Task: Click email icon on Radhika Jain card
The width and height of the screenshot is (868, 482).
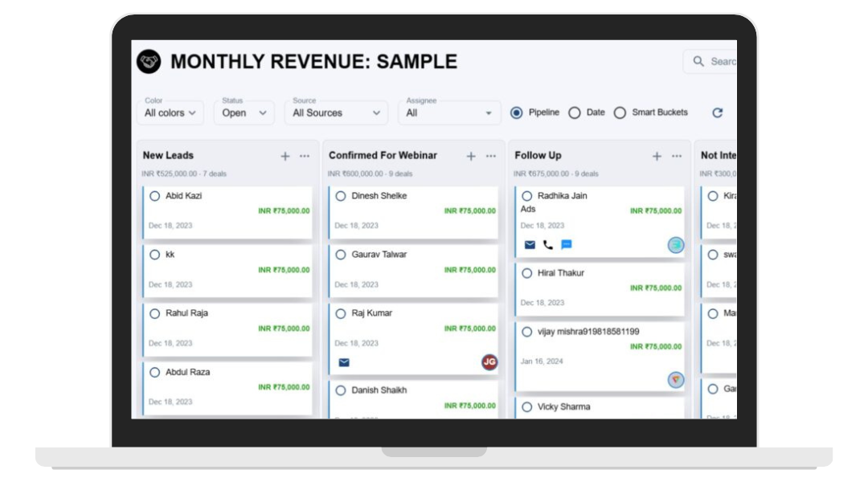Action: (530, 245)
